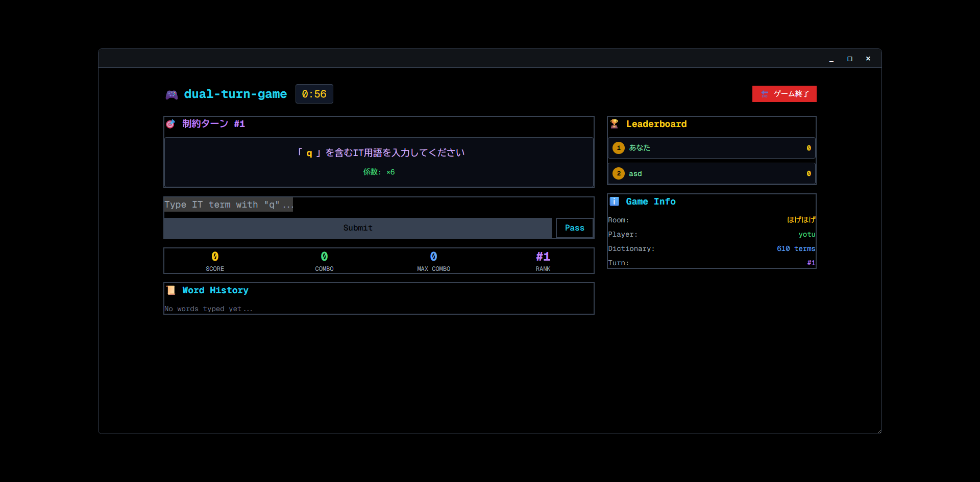
Task: Click the COMBO value
Action: 324,257
